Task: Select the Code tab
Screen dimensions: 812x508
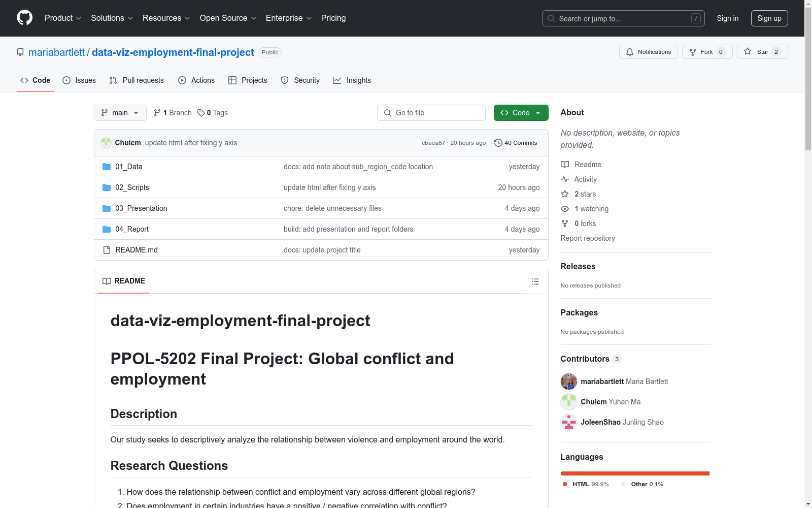Action: [36, 80]
